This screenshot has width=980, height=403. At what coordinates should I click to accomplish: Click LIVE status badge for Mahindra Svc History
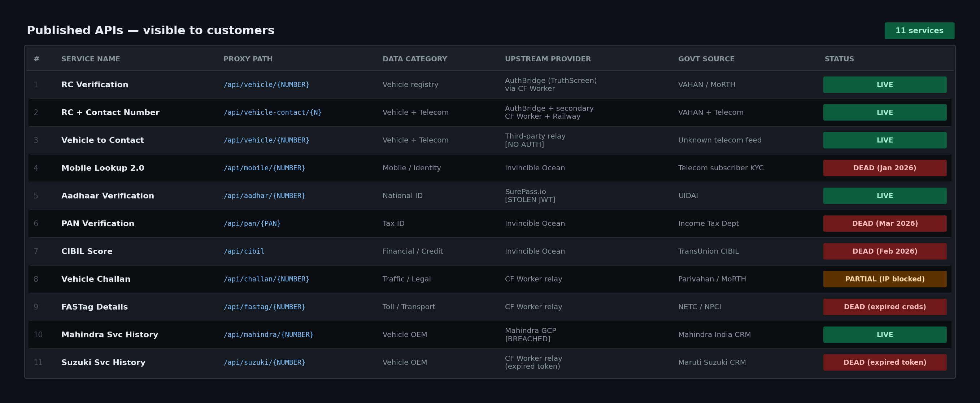(885, 334)
